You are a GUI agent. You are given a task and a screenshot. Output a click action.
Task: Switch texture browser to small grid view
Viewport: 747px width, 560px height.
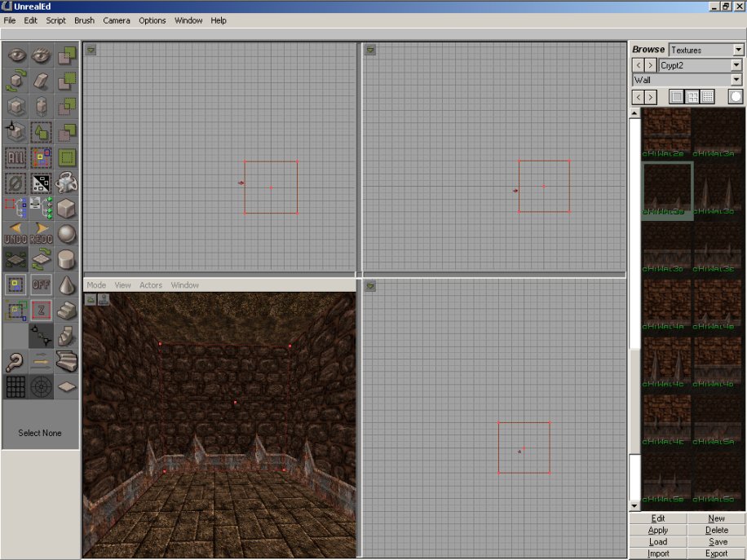coord(708,97)
